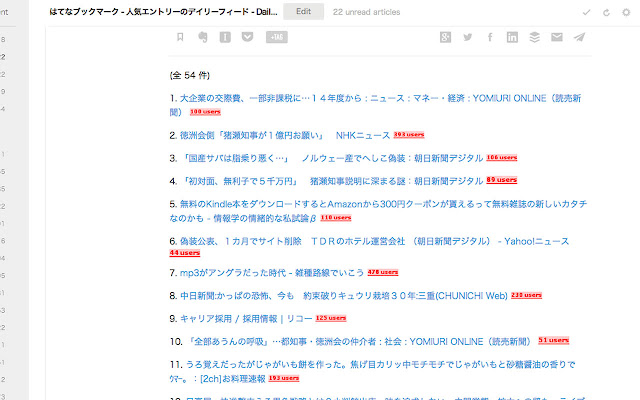Click the 22 unread articles label
640x400 pixels.
click(367, 12)
